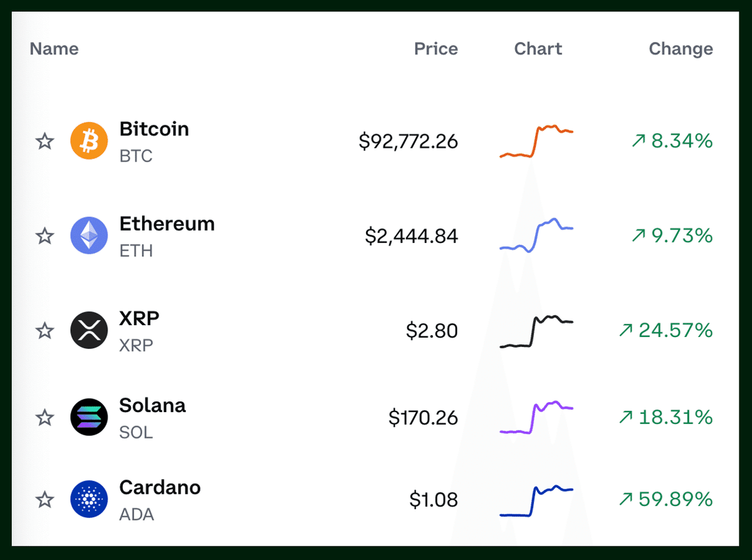Click the Bitcoin orange logo icon

pos(90,141)
